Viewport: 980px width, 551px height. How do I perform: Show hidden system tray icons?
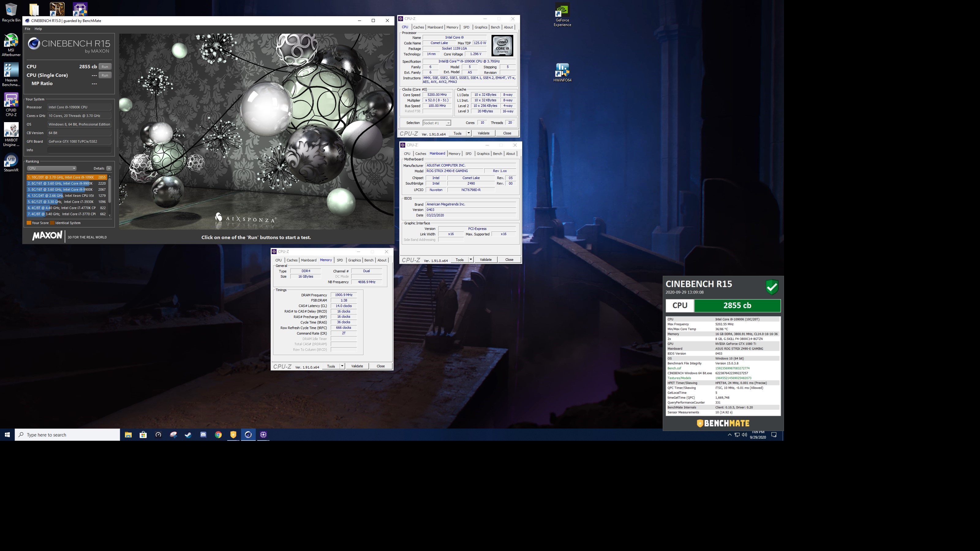point(729,435)
